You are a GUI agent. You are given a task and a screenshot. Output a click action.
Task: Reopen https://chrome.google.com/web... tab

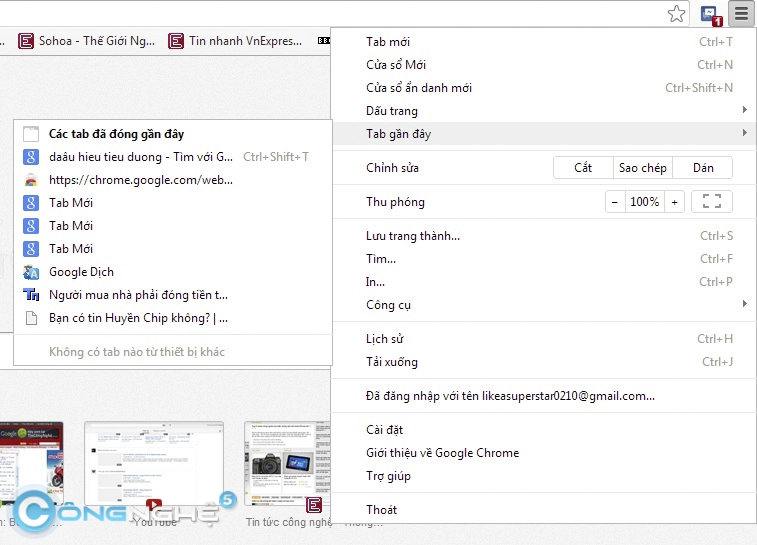coord(173,180)
